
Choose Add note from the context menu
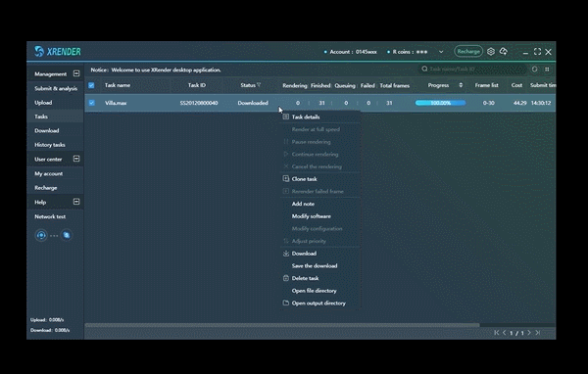[303, 204]
